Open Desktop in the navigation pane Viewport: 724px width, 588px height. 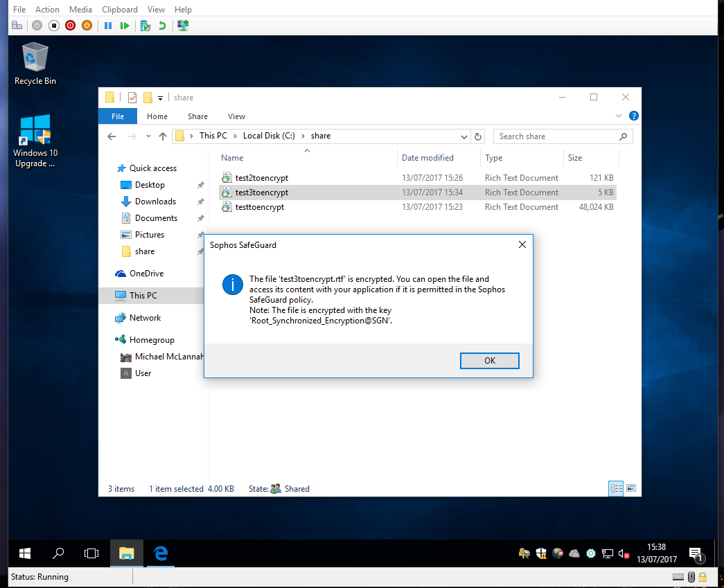pos(150,185)
